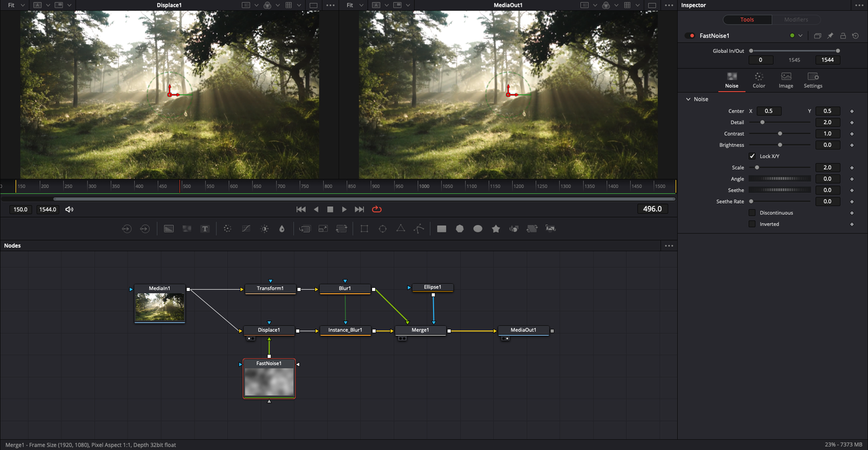Reset FastNoise1 settings with reset icon

(x=855, y=36)
